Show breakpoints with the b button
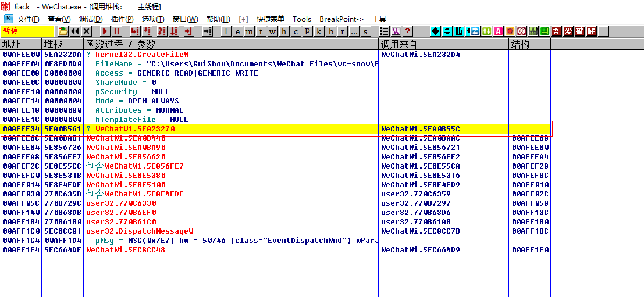The width and height of the screenshot is (644, 297). pyautogui.click(x=331, y=31)
